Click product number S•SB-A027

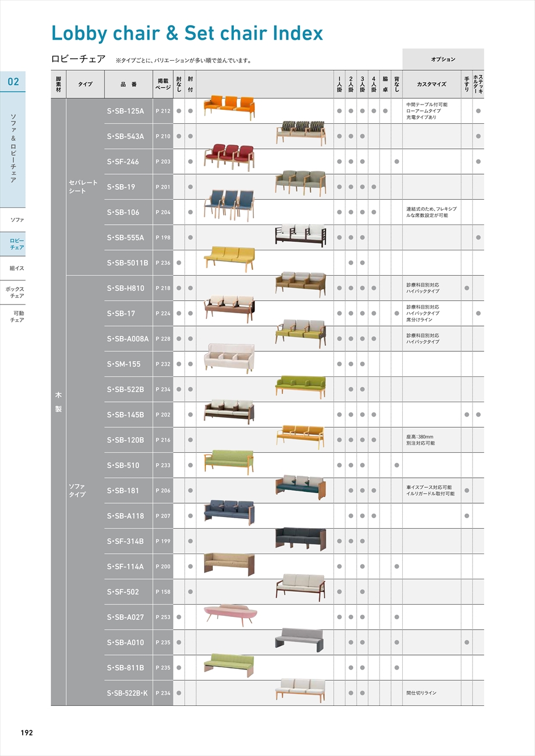coord(126,617)
